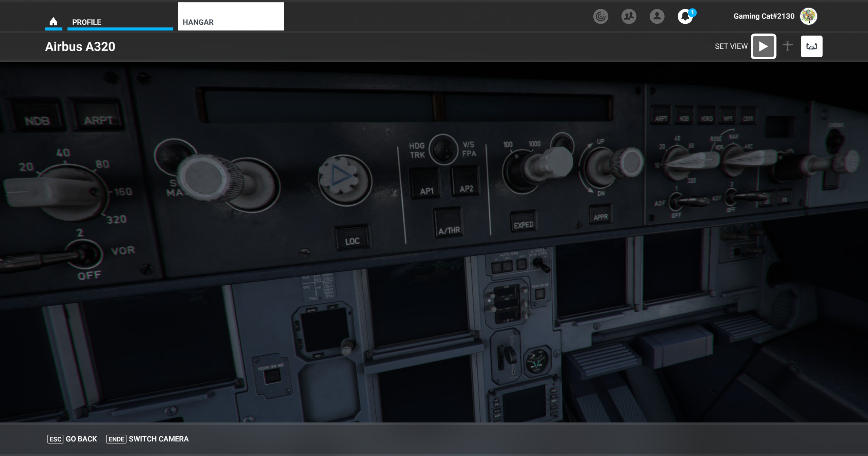Click GO BACK at the bottom
Screen dimensions: 868x456
(81, 439)
